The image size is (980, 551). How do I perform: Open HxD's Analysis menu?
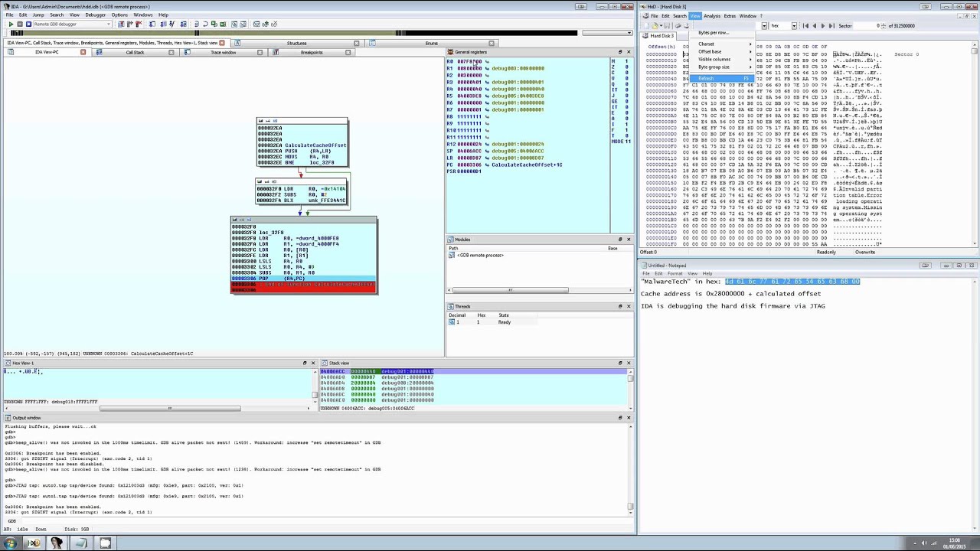(712, 16)
